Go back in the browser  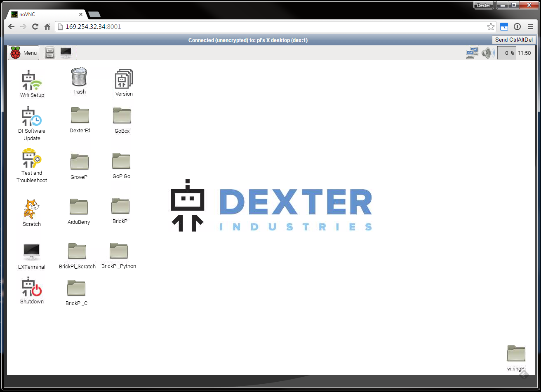(11, 27)
